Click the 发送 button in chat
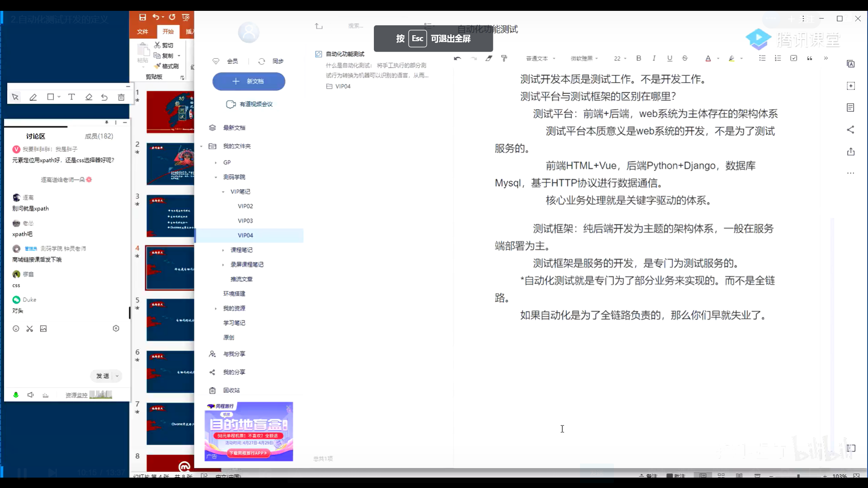The height and width of the screenshot is (488, 868). point(103,376)
